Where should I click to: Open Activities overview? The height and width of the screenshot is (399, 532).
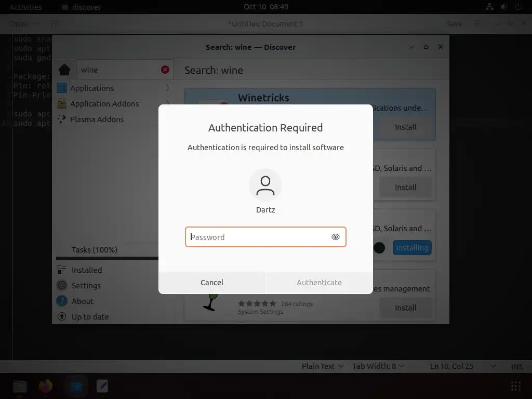click(25, 7)
